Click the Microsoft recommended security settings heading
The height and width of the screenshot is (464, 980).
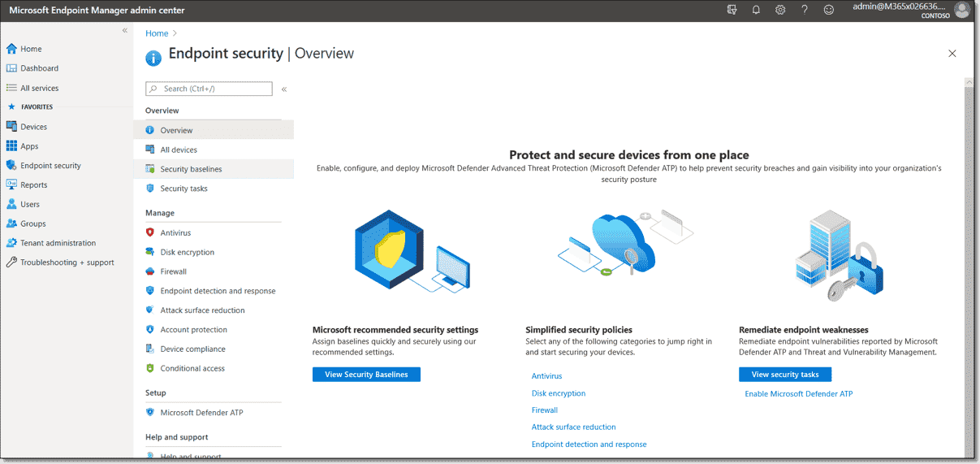coord(395,330)
